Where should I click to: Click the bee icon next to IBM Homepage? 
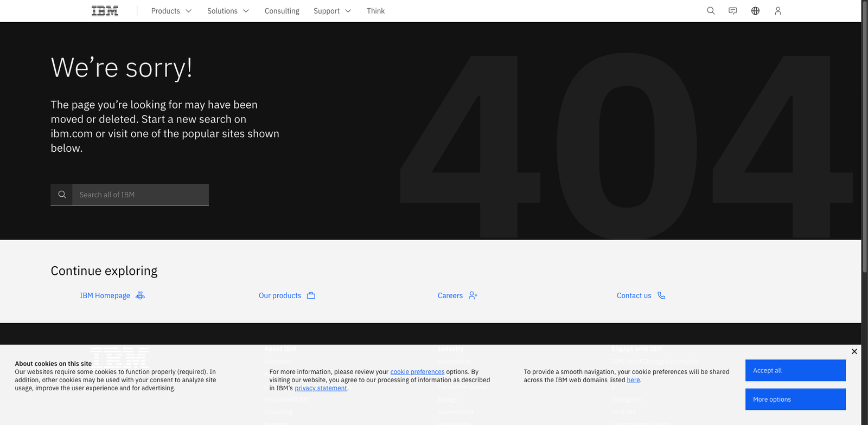point(140,295)
